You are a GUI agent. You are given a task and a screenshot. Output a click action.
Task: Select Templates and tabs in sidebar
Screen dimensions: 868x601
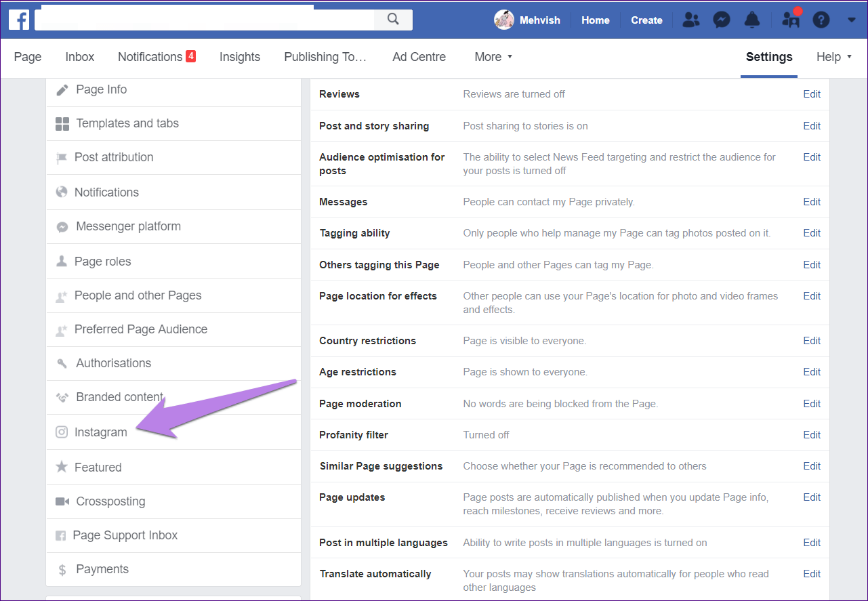173,124
